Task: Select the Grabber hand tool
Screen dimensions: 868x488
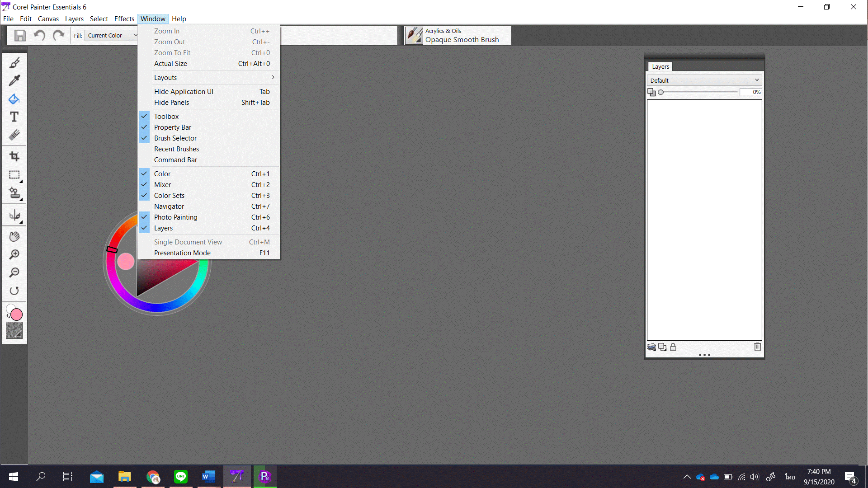Action: [x=14, y=236]
